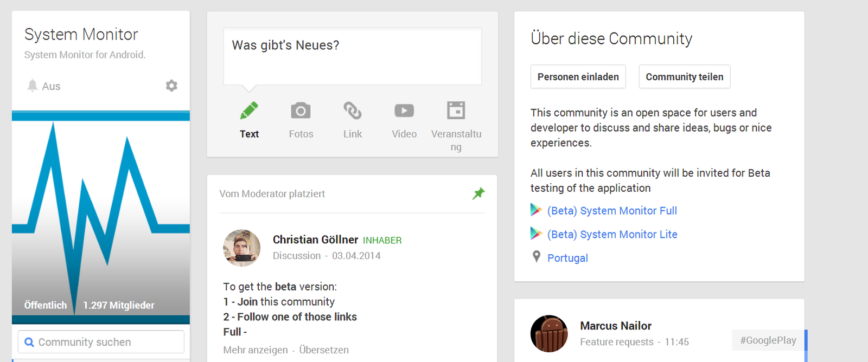Screen dimensions: 868x362
Task: Select the #GooglePlay hashtag tag
Action: (x=768, y=340)
